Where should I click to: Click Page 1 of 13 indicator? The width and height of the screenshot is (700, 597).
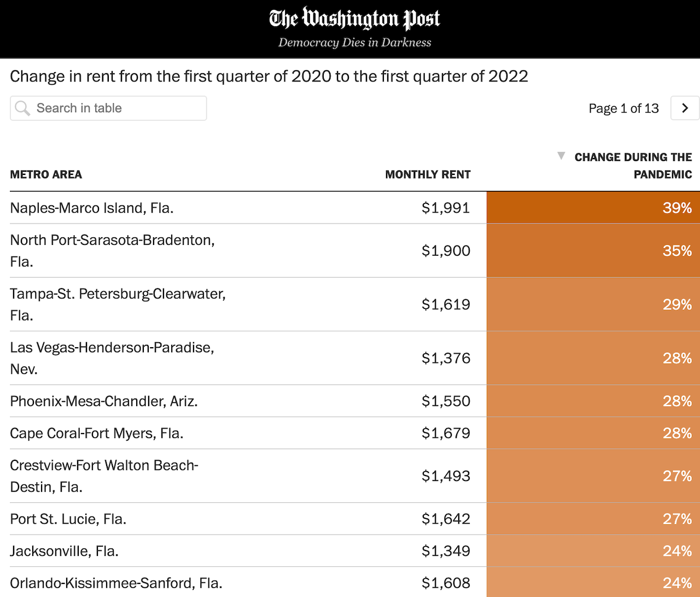pyautogui.click(x=623, y=108)
